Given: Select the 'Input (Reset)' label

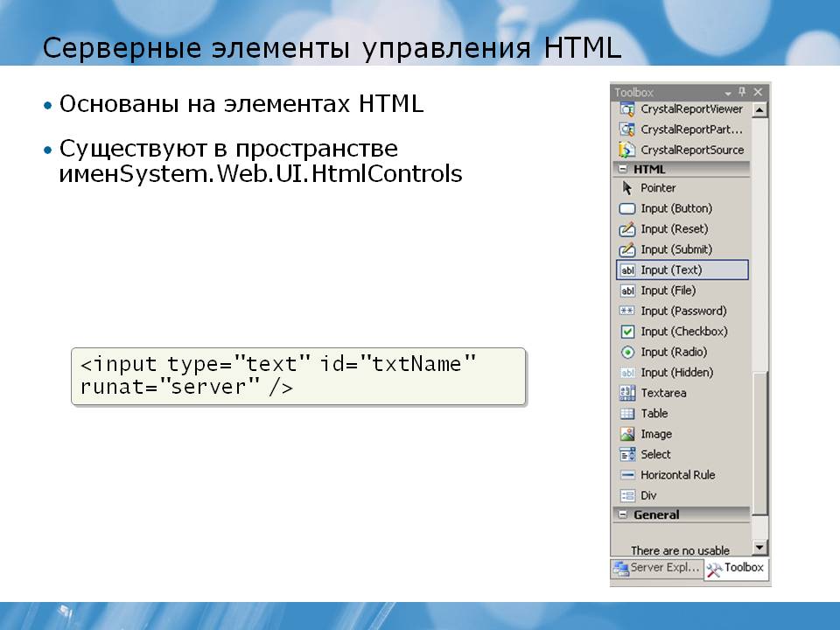Looking at the screenshot, I should [x=675, y=229].
